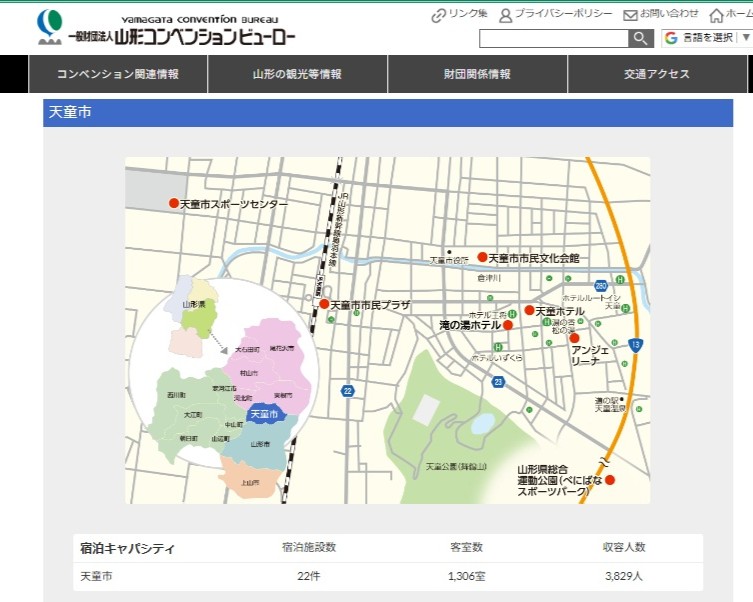The width and height of the screenshot is (753, 602).
Task: Click the blue 天童市 region on inset map
Action: (263, 413)
